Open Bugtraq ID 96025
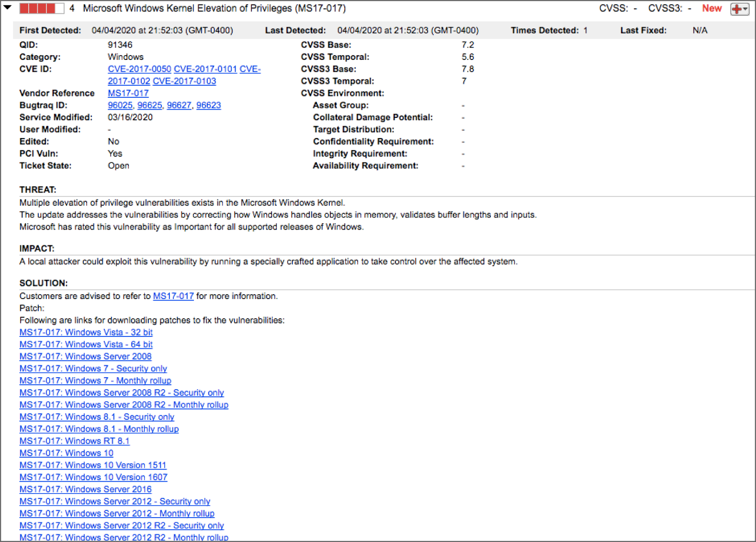Screen dimensions: 756x542 click(x=120, y=105)
